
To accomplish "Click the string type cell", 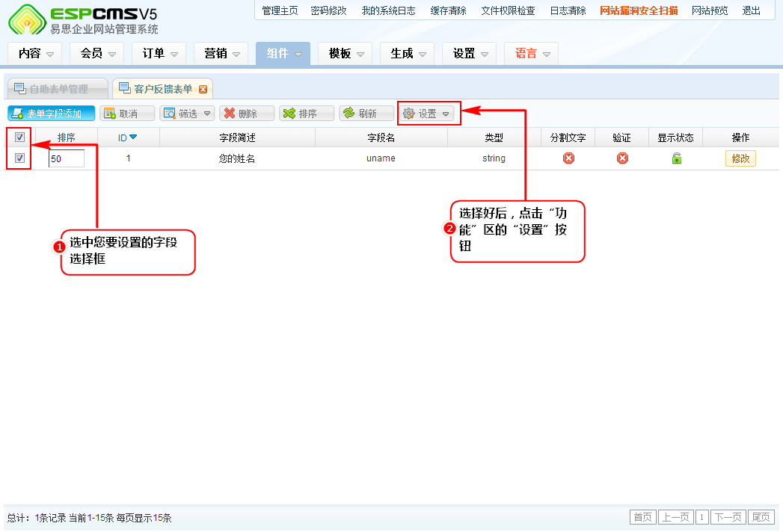I will (494, 158).
